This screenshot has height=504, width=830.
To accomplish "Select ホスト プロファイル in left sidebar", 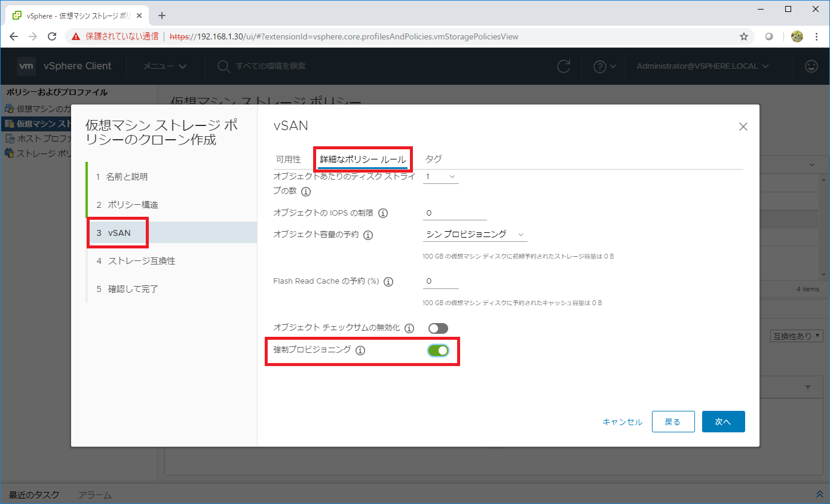I will [x=38, y=138].
